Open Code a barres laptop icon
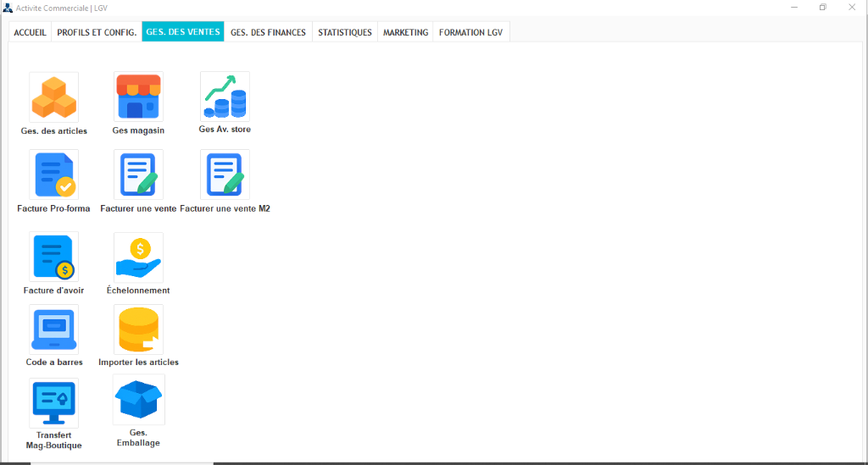The width and height of the screenshot is (868, 465). tap(53, 329)
